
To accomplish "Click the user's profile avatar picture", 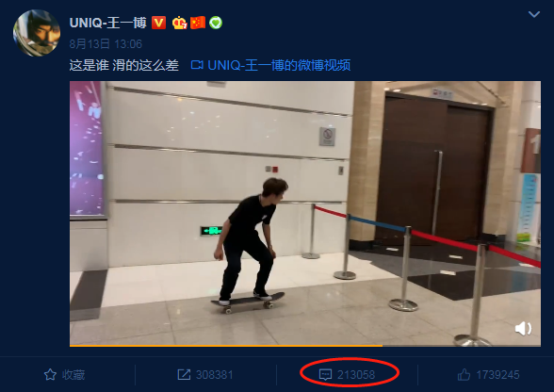I will click(37, 33).
